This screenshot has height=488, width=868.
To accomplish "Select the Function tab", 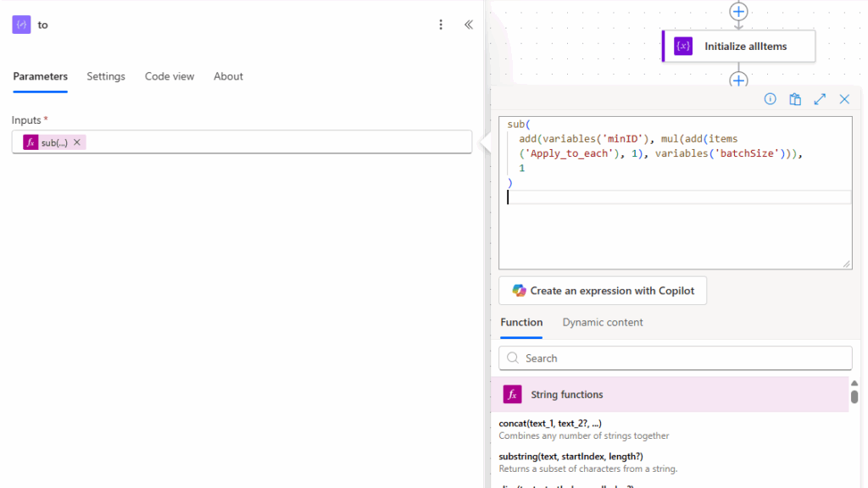I will point(521,322).
